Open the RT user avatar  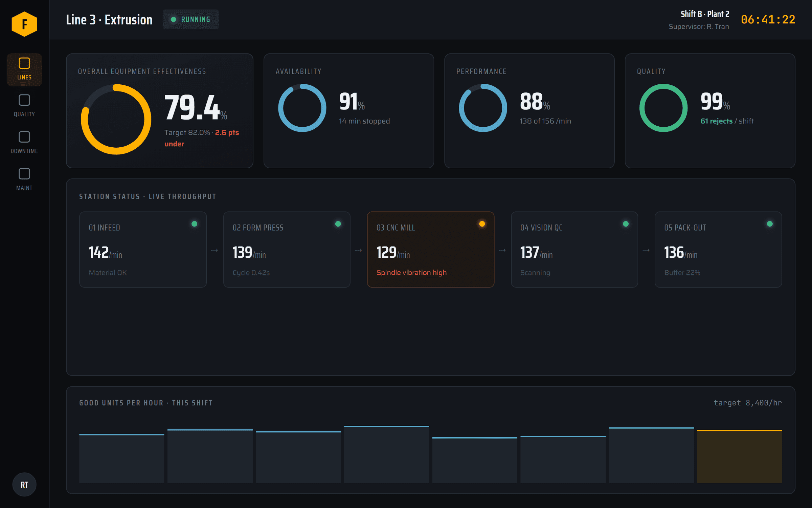(24, 485)
